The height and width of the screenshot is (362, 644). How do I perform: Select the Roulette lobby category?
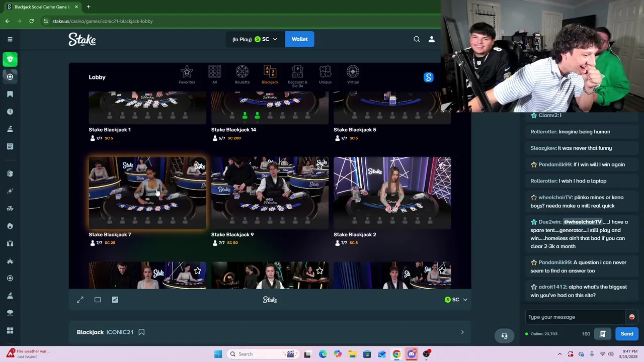242,75
